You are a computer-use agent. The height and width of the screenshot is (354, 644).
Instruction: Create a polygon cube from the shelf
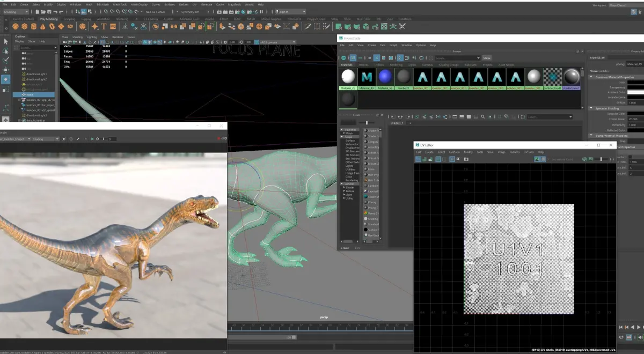(x=25, y=26)
